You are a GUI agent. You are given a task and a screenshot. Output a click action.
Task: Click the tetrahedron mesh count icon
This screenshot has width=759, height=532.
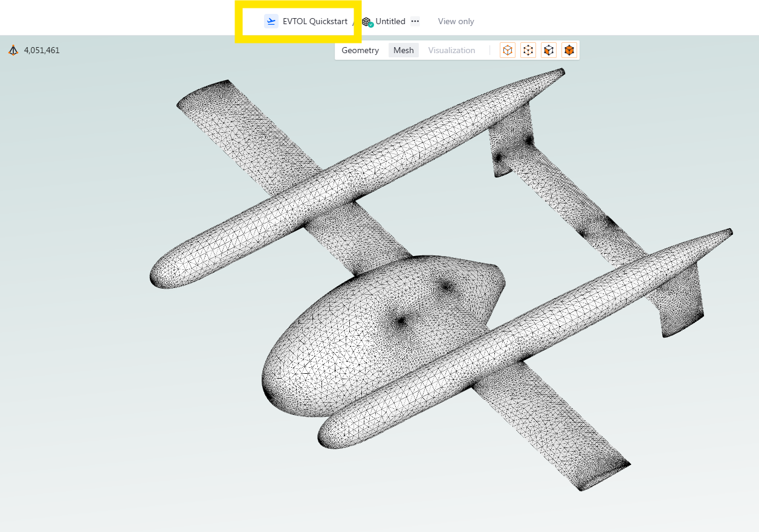coord(13,51)
